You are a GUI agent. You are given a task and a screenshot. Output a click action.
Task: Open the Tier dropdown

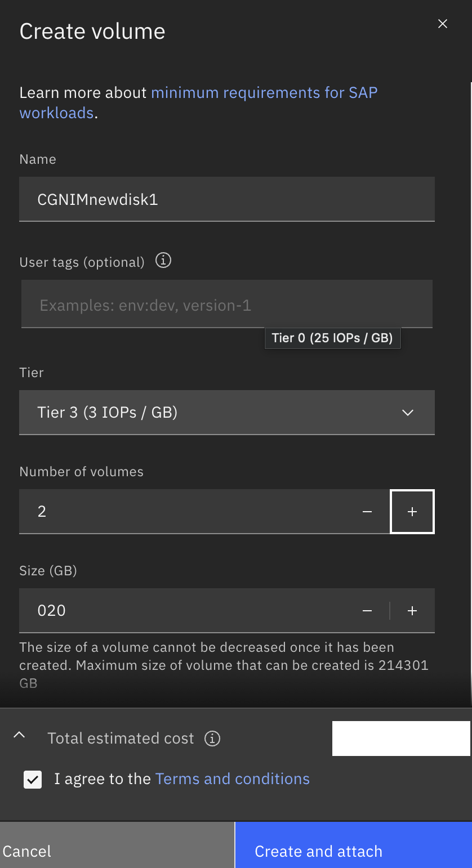(x=227, y=413)
